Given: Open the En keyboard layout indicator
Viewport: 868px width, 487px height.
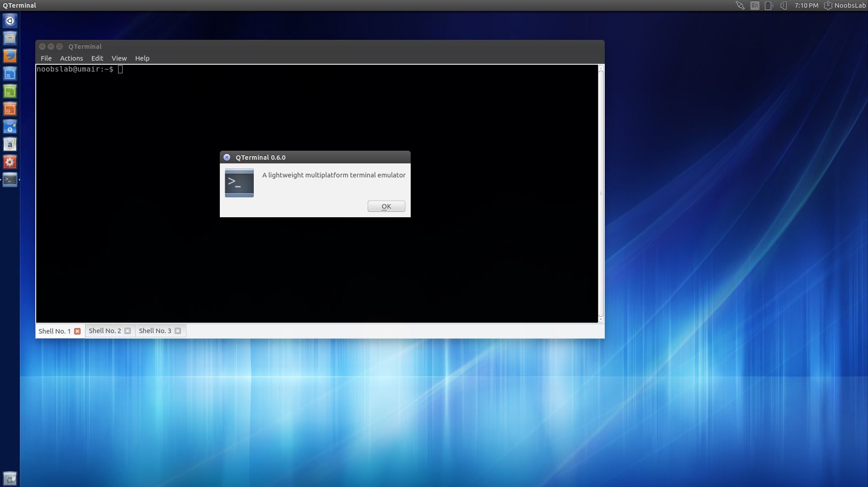Looking at the screenshot, I should [754, 5].
